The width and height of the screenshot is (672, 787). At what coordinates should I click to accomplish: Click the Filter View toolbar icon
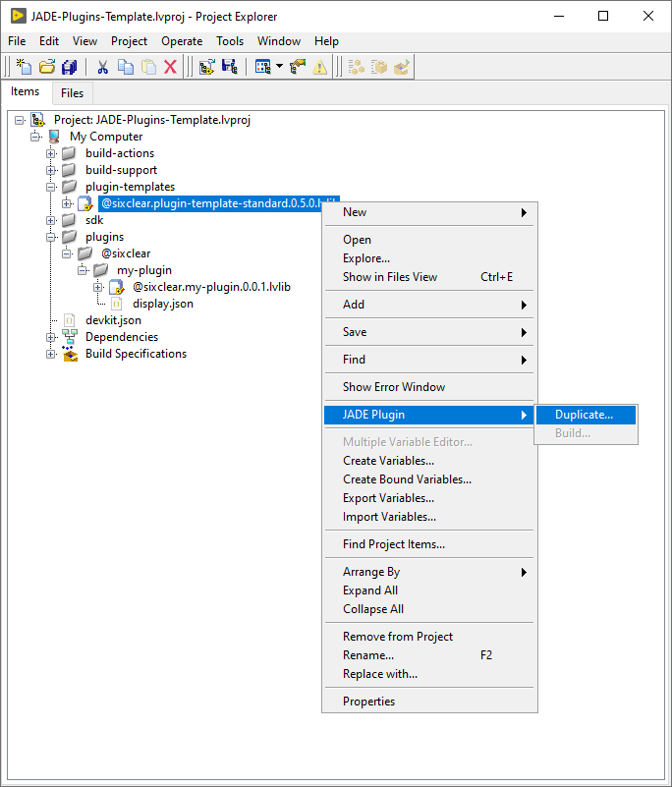coord(263,66)
